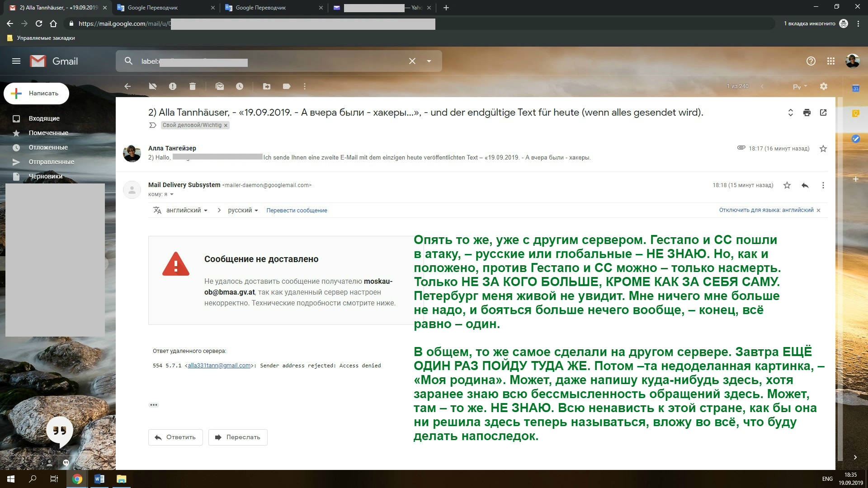Viewport: 868px width, 488px height.
Task: Open the Gmail main menu hamburger
Action: tap(16, 61)
